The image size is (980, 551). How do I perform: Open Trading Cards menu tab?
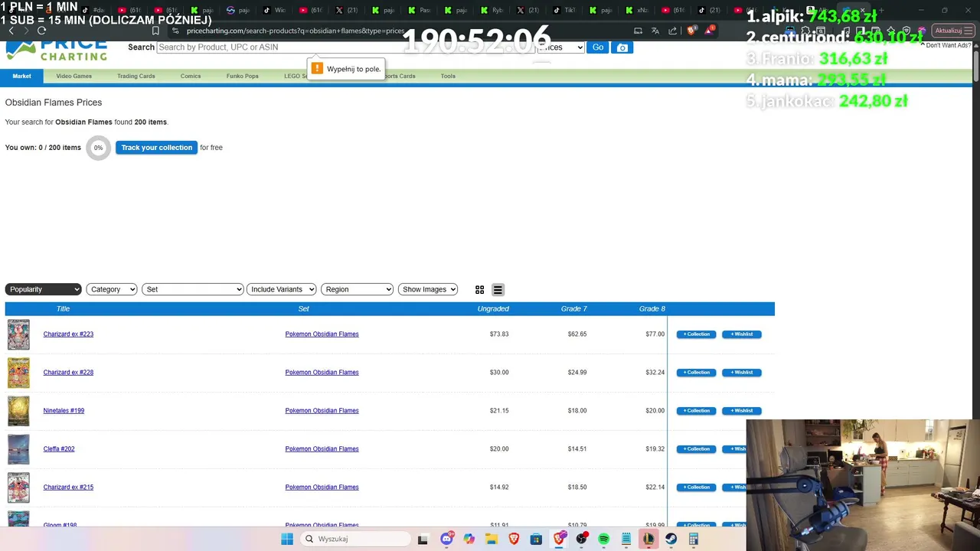click(x=136, y=76)
